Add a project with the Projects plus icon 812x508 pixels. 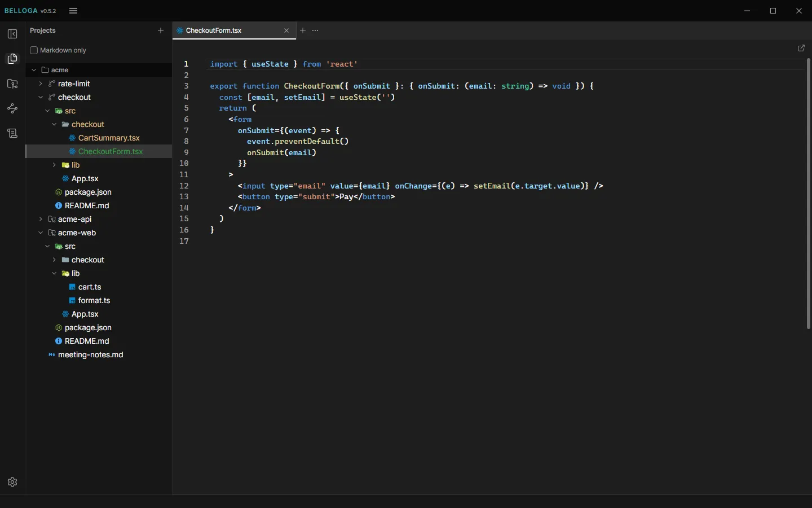point(161,30)
